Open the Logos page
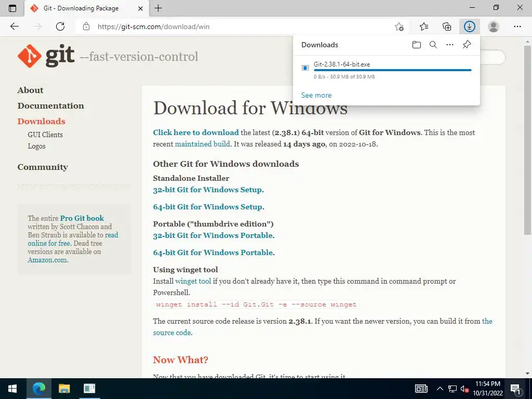This screenshot has width=532, height=399. (x=37, y=146)
